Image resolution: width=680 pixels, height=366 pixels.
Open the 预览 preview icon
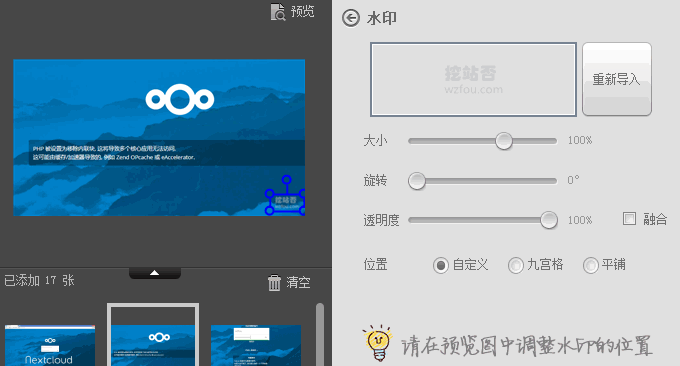click(x=278, y=12)
